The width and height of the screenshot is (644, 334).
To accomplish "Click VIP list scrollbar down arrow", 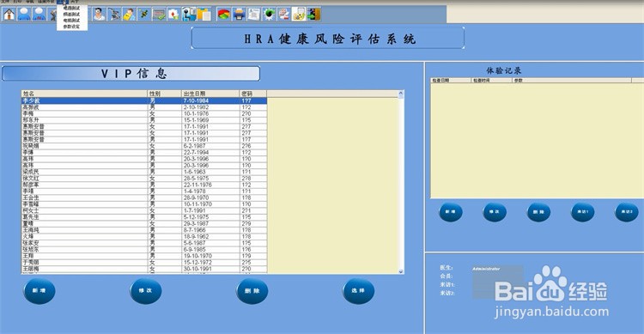I will tap(401, 271).
